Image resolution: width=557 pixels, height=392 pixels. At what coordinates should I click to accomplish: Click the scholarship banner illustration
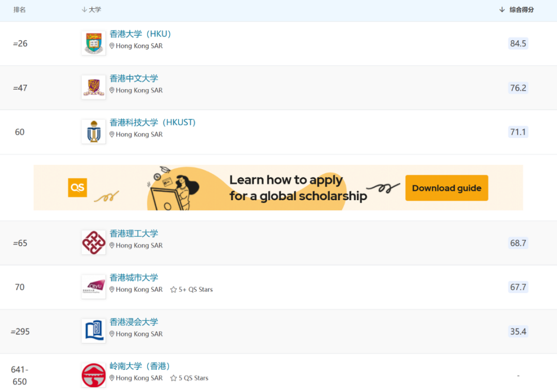[x=173, y=188]
